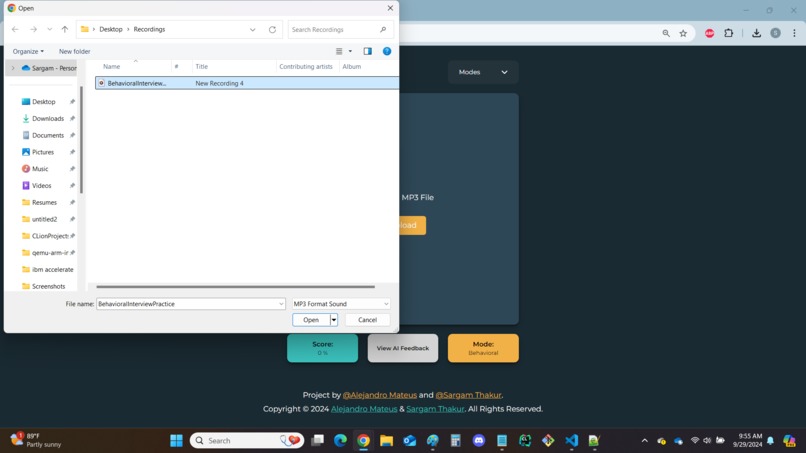Click Recordings in the address breadcrumb

point(149,29)
